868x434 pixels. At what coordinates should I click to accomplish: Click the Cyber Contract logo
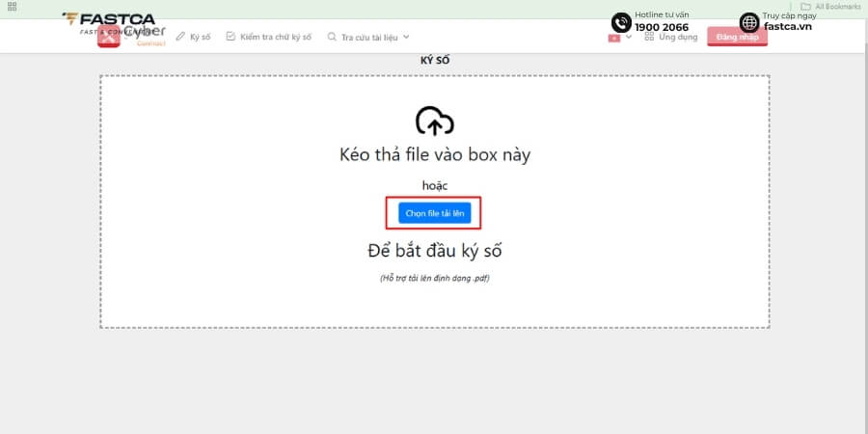tap(132, 36)
